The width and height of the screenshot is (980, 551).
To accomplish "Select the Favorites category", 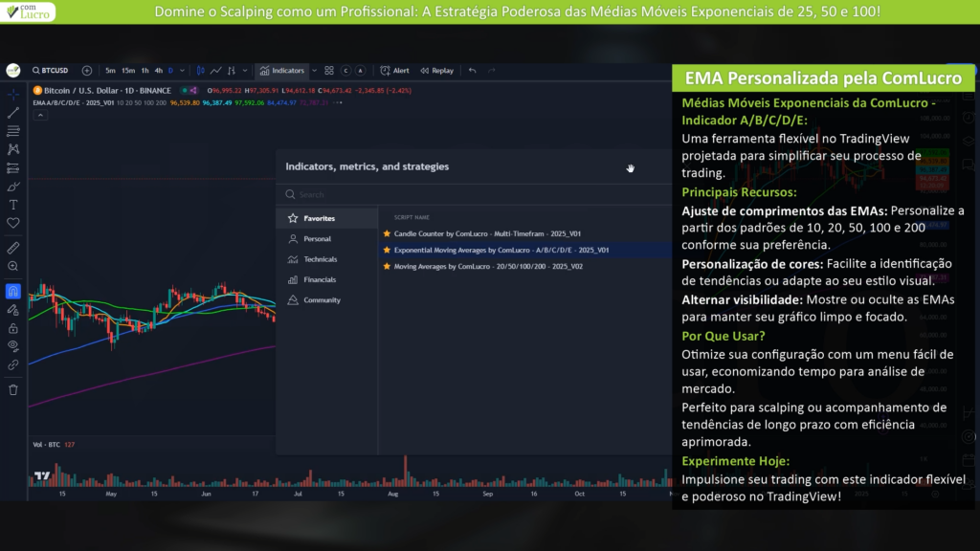I will (327, 219).
